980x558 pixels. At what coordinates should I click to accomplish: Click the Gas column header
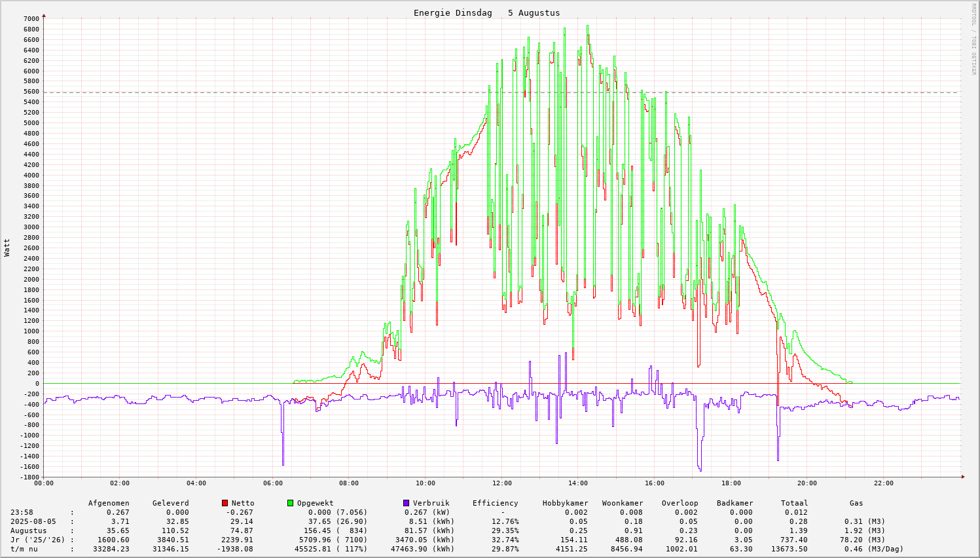coord(856,503)
